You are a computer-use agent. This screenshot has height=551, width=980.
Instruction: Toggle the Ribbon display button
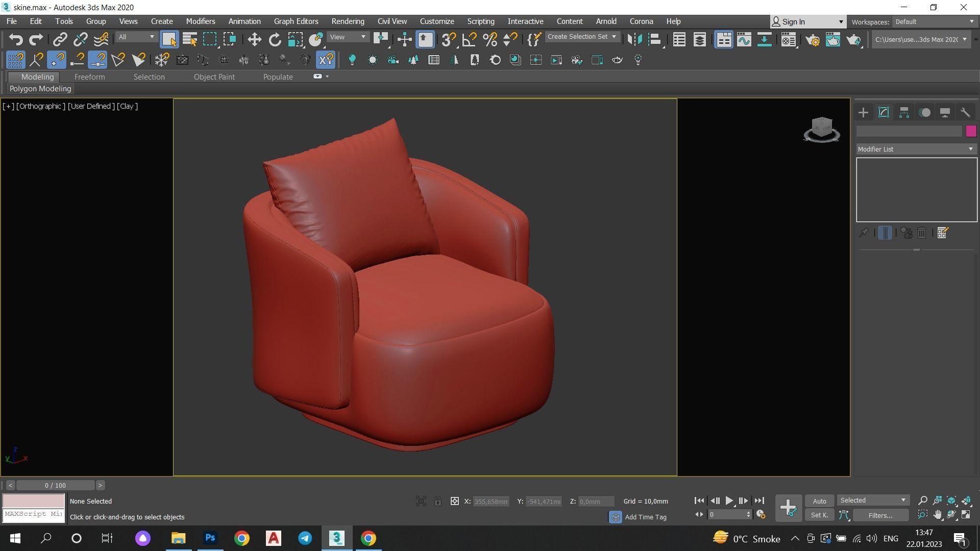(723, 39)
